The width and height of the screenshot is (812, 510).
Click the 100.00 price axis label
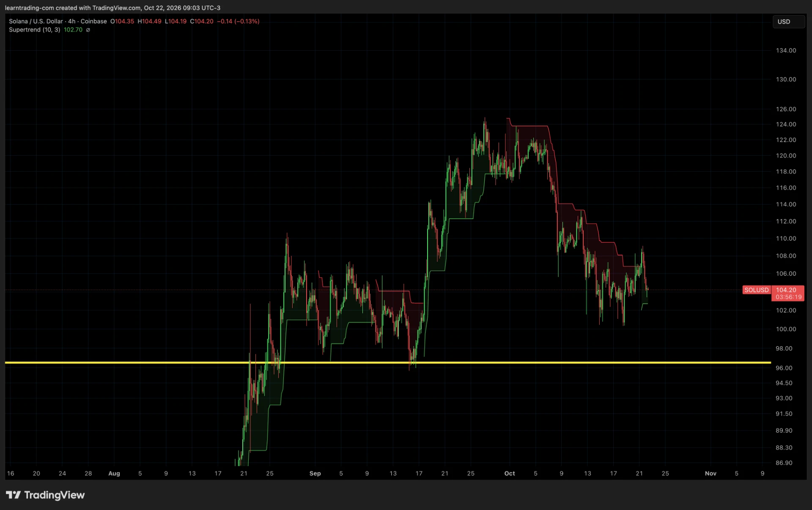[x=786, y=329]
